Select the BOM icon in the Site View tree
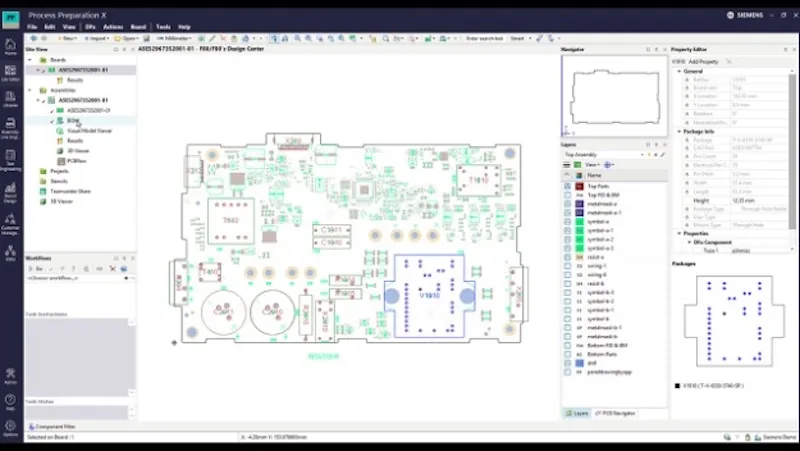This screenshot has height=451, width=800. click(x=60, y=120)
